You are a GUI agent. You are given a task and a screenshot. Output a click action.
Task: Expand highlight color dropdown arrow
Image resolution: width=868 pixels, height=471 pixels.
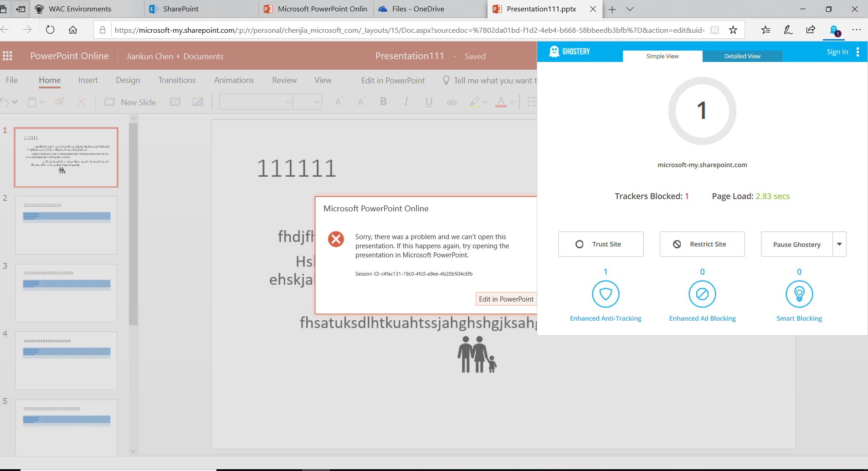click(x=485, y=102)
